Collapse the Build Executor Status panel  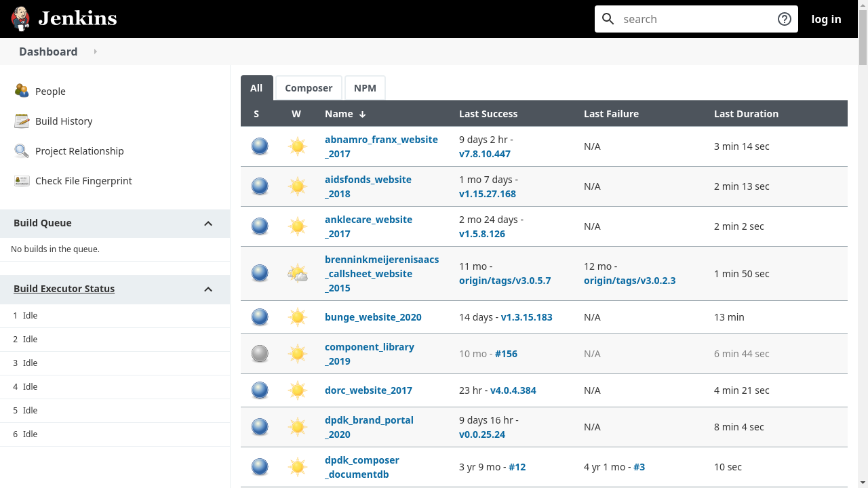click(x=208, y=289)
